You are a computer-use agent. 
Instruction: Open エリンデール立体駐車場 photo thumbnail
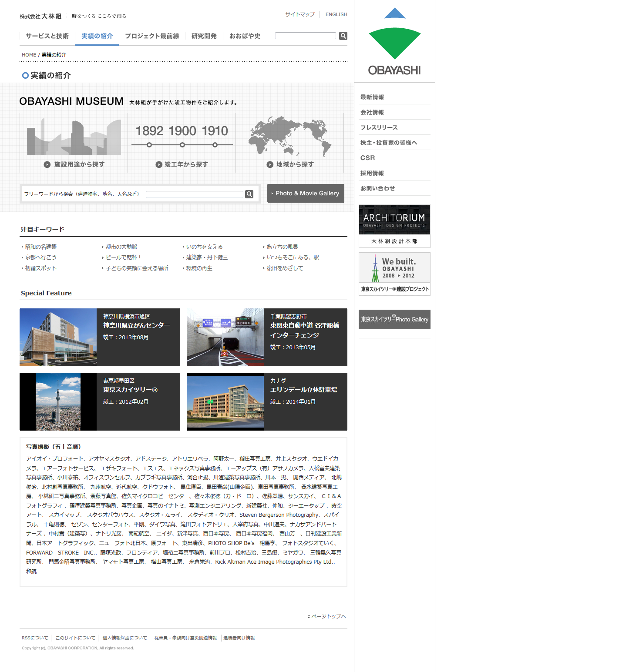tap(225, 401)
